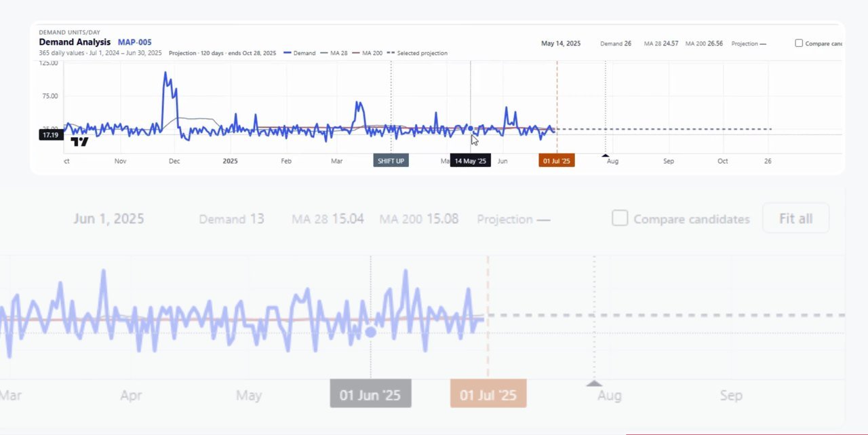This screenshot has width=868, height=435.
Task: Click the Projection readout beside MA 200 15.08
Action: tap(513, 219)
